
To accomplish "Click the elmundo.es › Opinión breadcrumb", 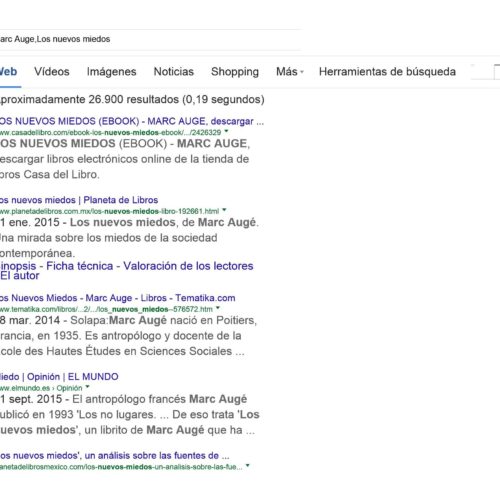I will click(41, 388).
